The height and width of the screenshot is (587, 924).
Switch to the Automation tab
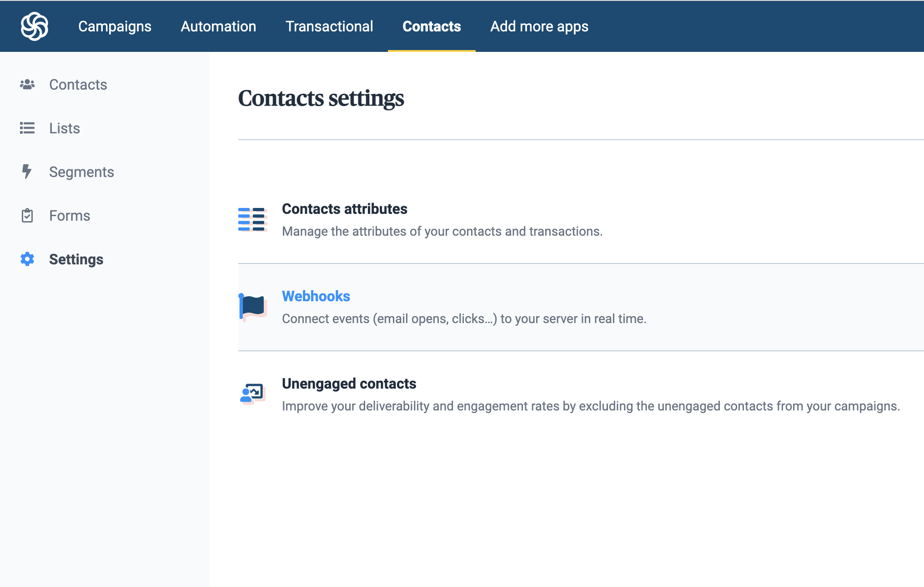pyautogui.click(x=218, y=26)
